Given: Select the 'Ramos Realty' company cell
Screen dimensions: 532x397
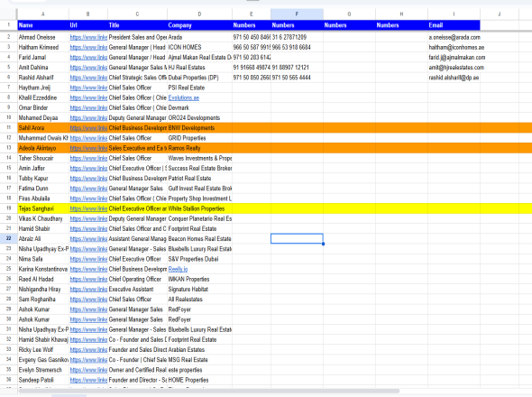Looking at the screenshot, I should pos(199,148).
